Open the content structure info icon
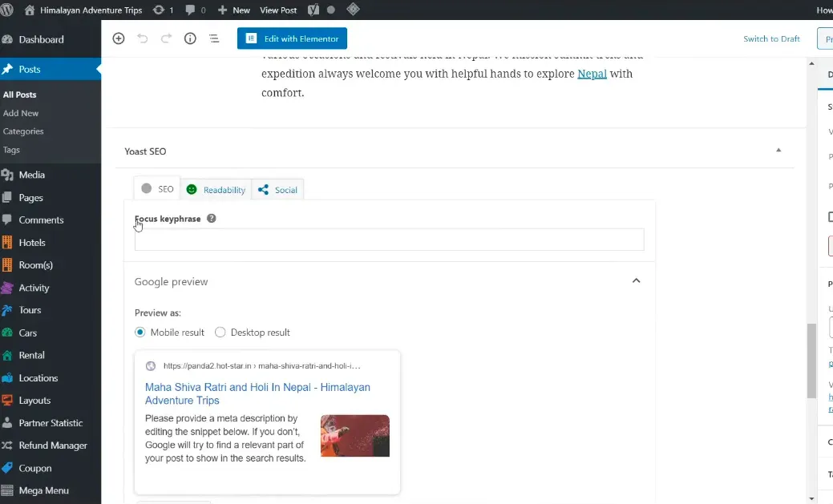The width and height of the screenshot is (833, 504). click(x=190, y=38)
